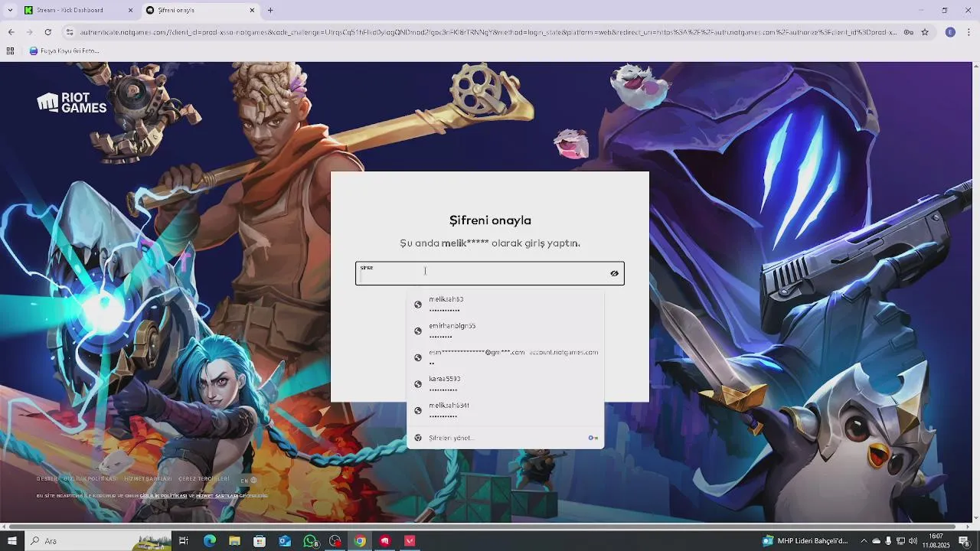The image size is (980, 551).
Task: Open tab search dropdown arrow
Action: [x=10, y=10]
